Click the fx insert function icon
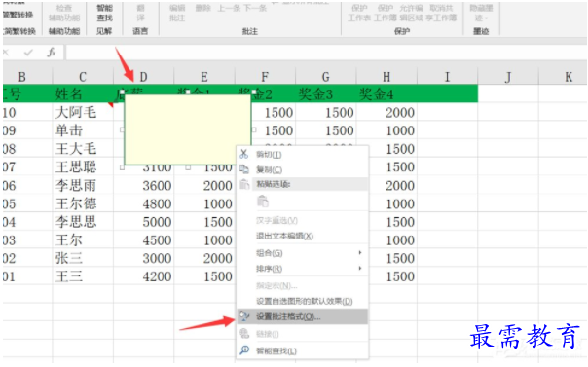Screen dimensions: 588x367 tap(52, 53)
